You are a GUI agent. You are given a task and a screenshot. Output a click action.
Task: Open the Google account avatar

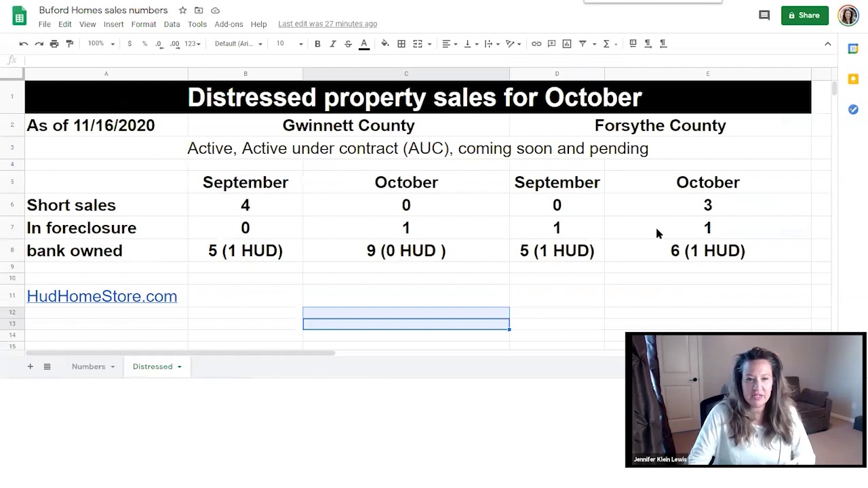[848, 16]
